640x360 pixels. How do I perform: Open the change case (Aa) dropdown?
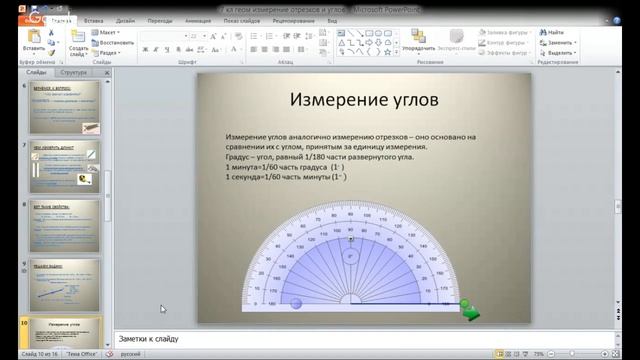[216, 49]
